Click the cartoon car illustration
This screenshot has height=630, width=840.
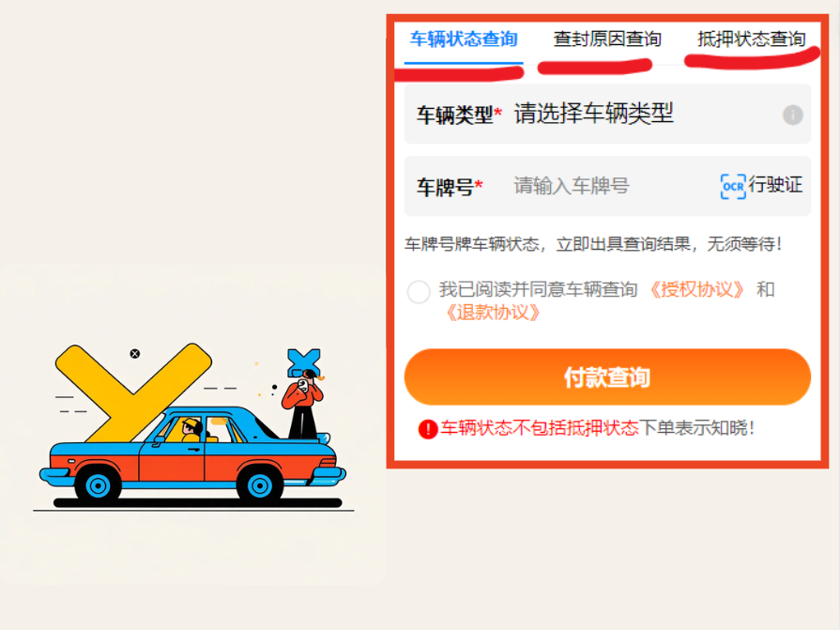(192, 456)
